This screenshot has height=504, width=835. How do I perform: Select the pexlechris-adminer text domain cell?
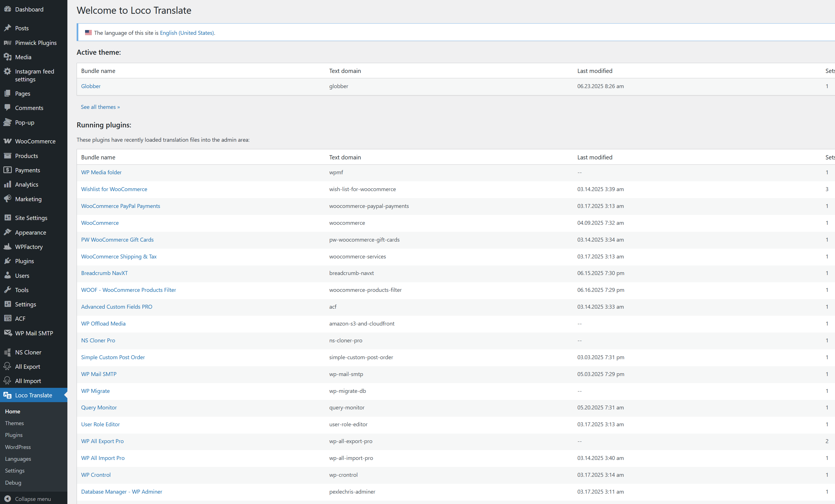pos(352,491)
